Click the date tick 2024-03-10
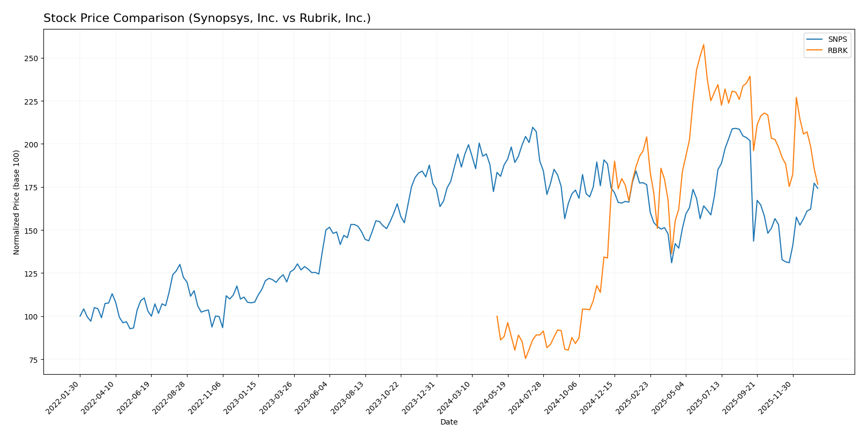868x439 pixels. tap(455, 398)
